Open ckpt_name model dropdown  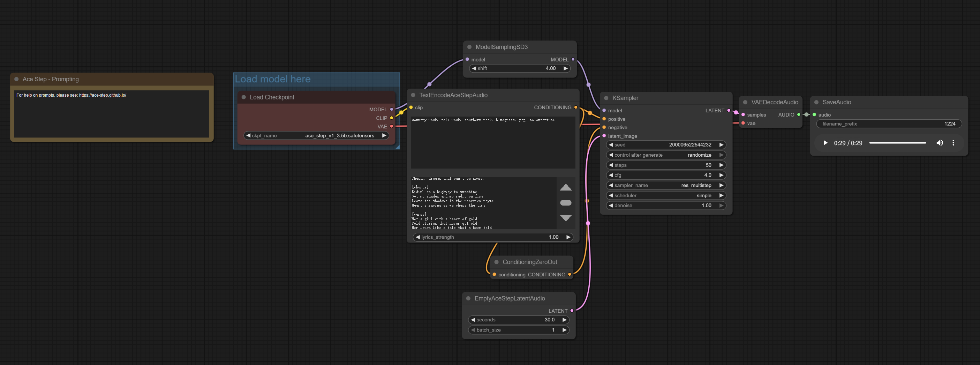tap(316, 135)
